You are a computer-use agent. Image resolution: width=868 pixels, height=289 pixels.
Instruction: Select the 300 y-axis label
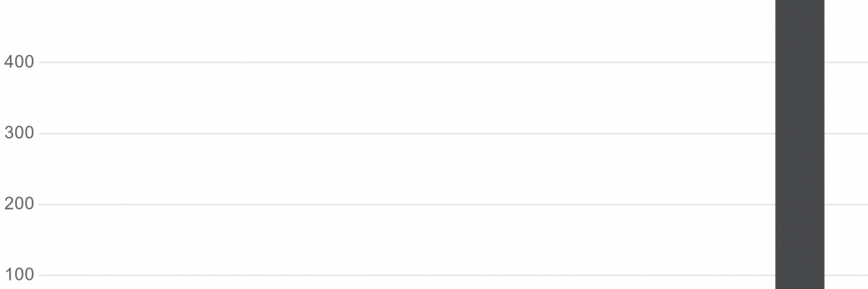click(19, 133)
